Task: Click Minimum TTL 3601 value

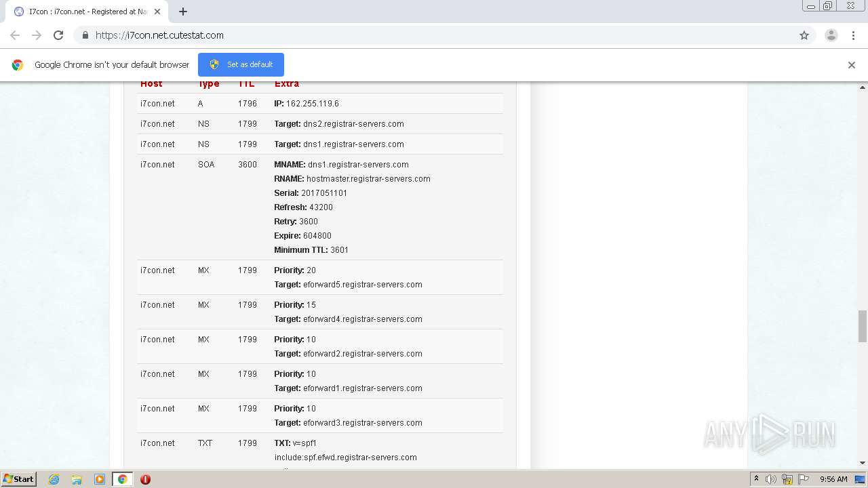Action: 339,250
